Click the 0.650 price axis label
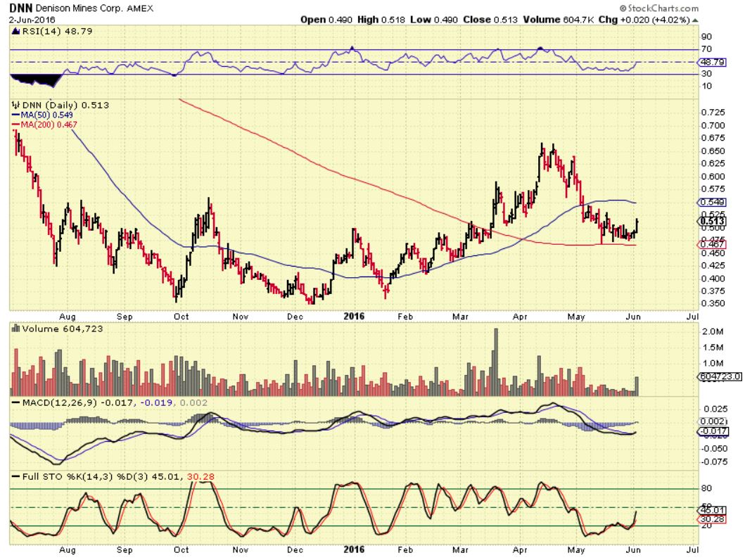The image size is (745, 560). coord(713,151)
